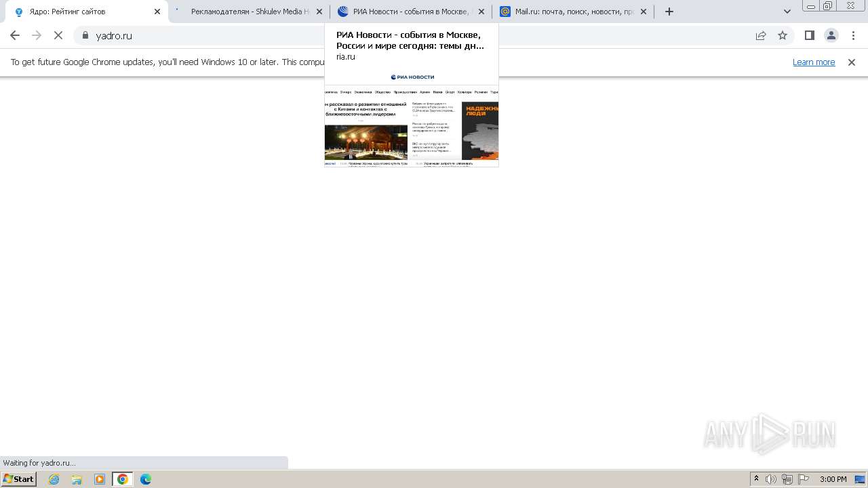
Task: Share this page using the share icon
Action: pyautogui.click(x=761, y=35)
